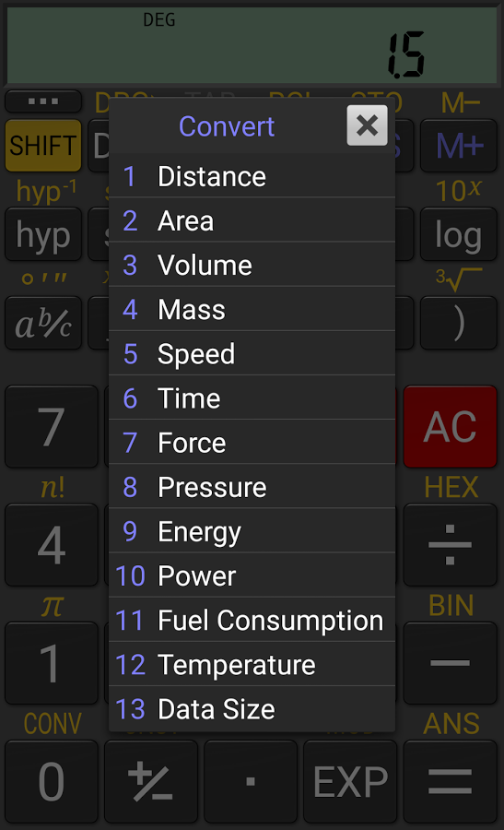The image size is (504, 830).
Task: Tap the red AC clear key
Action: tap(450, 427)
